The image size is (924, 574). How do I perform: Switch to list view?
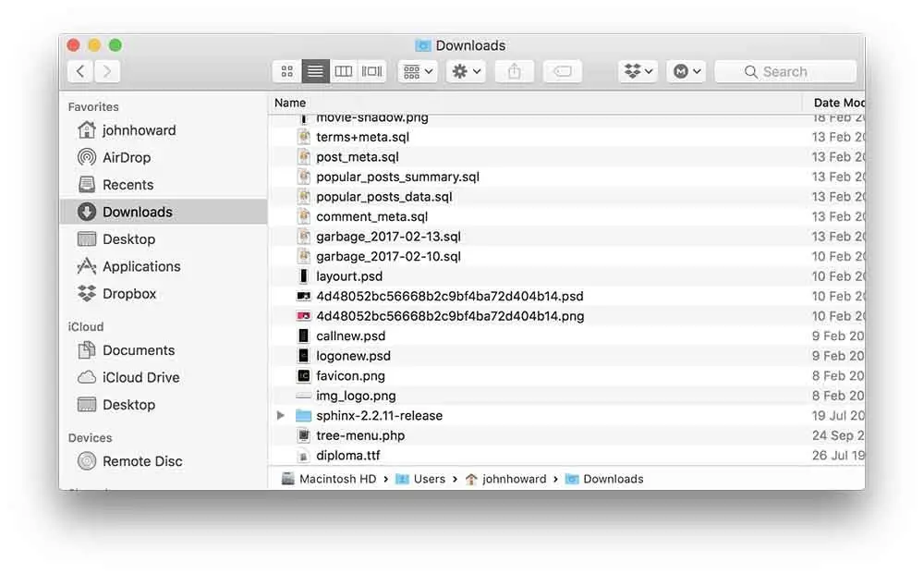pos(315,71)
